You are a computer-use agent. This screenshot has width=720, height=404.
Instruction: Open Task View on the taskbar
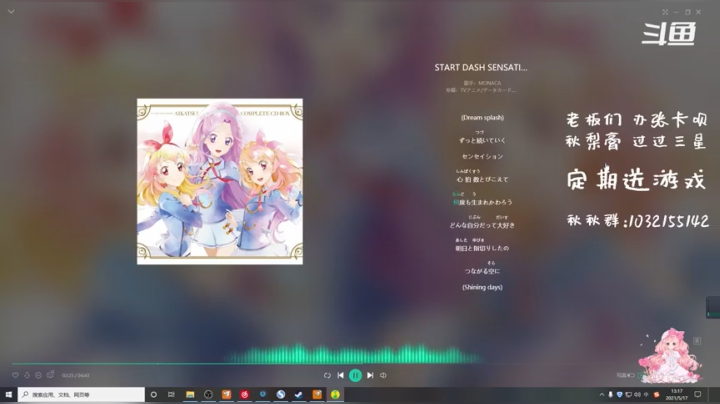171,394
